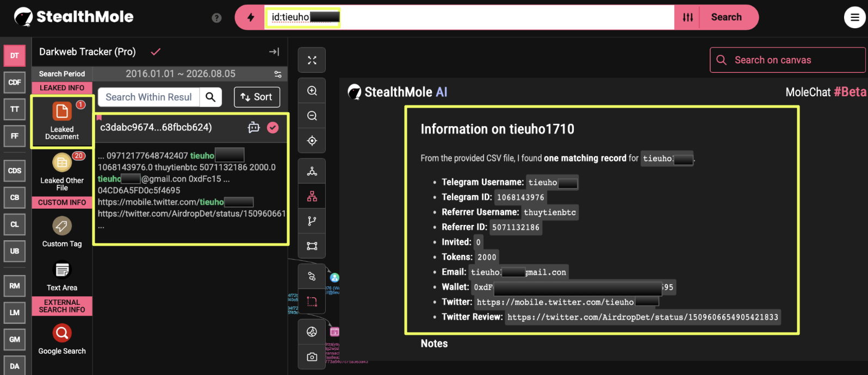Click the Tokens value 2000
Viewport: 868px width, 375px height.
[487, 258]
